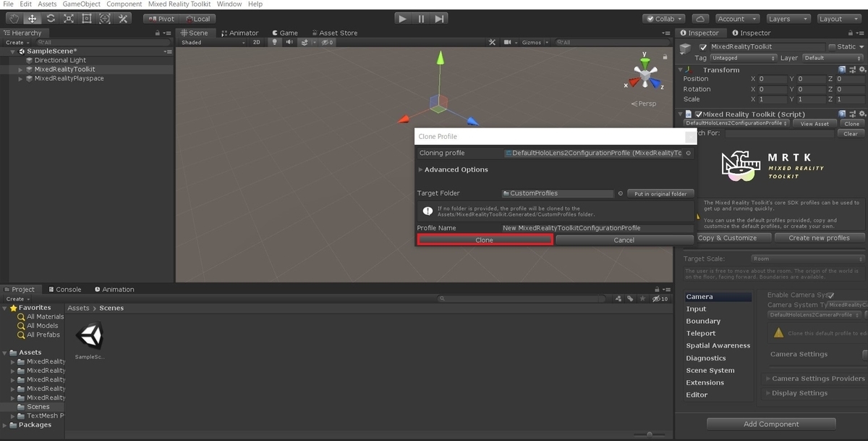
Task: Open the Mixed Reality Toolkit menu
Action: [179, 4]
